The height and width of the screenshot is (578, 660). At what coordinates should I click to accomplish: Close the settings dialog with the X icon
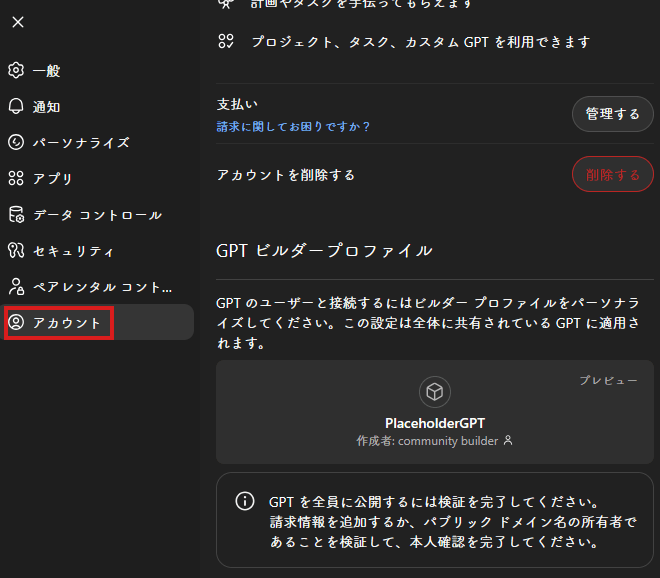[x=18, y=22]
